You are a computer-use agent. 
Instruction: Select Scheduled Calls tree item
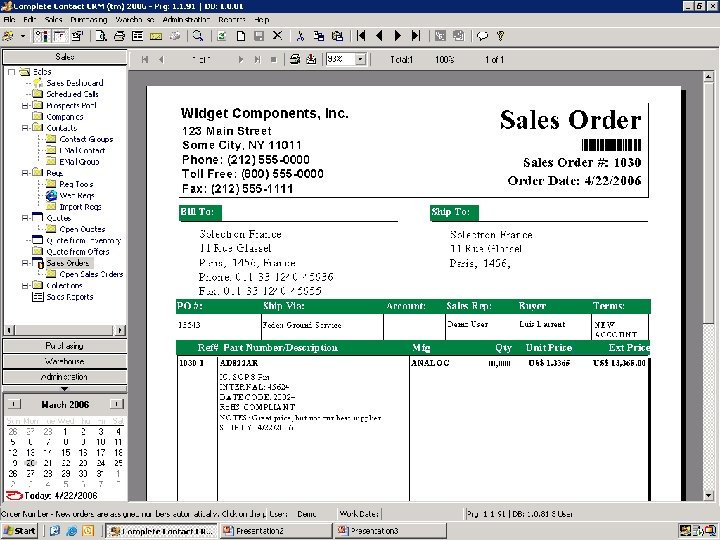pos(72,94)
